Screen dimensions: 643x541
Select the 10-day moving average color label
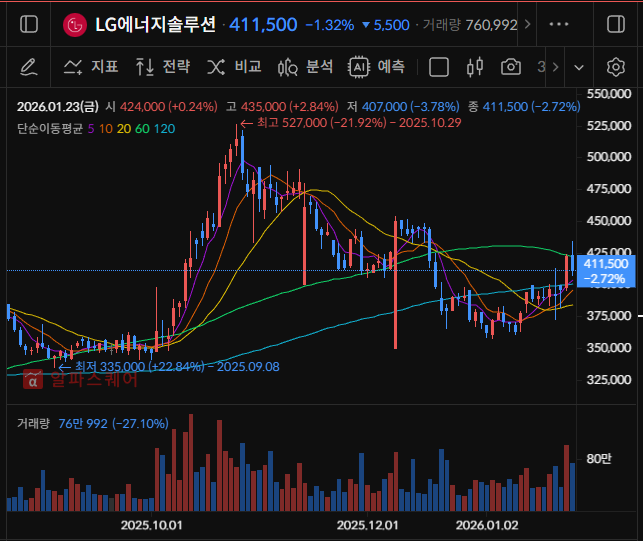click(106, 129)
